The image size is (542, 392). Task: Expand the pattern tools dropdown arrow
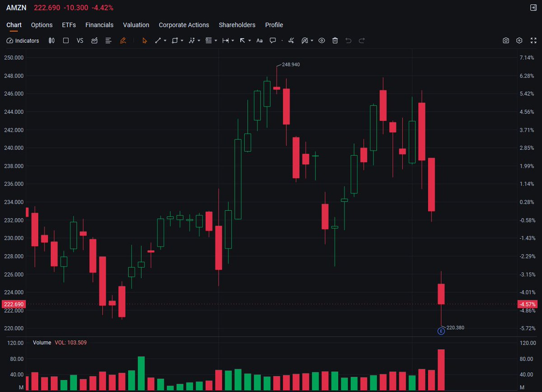(x=199, y=41)
